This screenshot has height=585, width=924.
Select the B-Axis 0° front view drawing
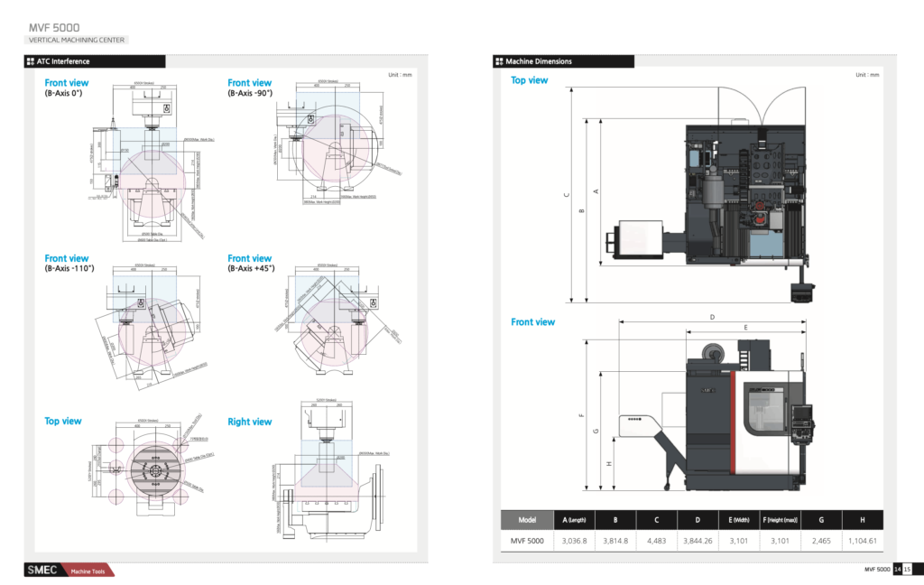[x=149, y=162]
